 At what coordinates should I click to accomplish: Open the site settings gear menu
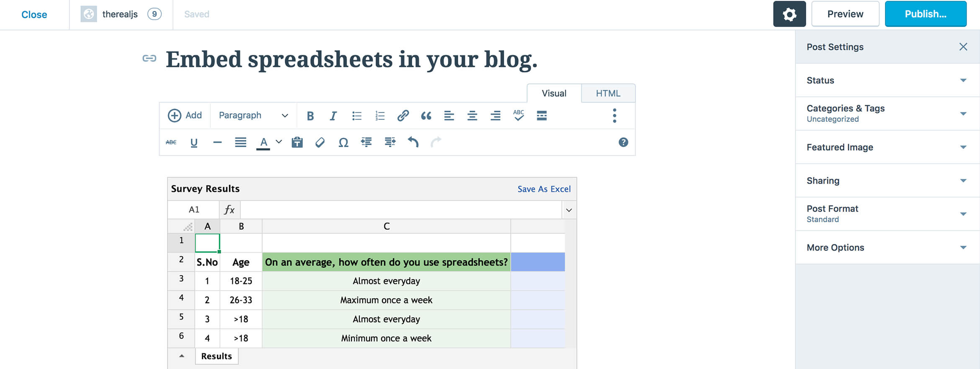(x=789, y=14)
